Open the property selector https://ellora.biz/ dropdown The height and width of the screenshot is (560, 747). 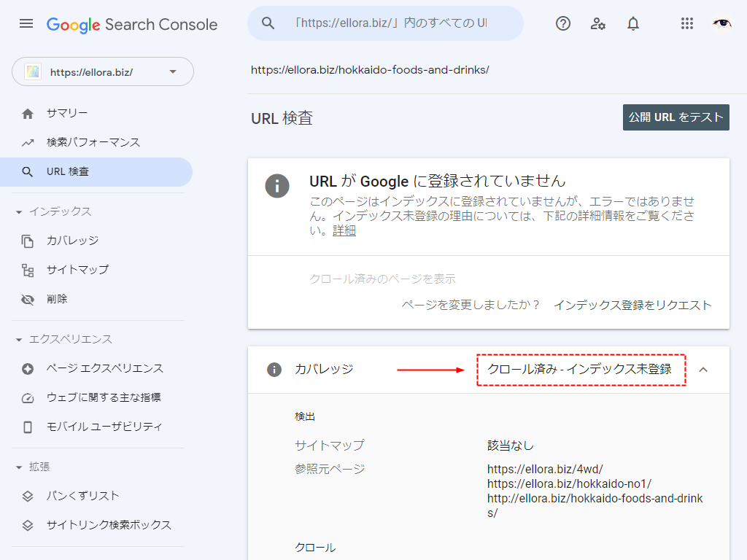coord(103,72)
